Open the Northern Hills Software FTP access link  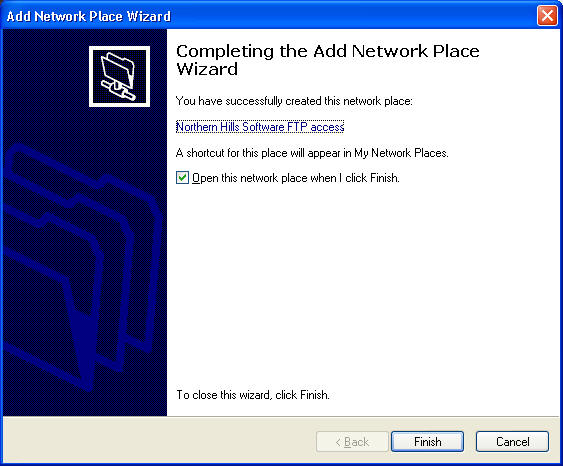click(260, 127)
